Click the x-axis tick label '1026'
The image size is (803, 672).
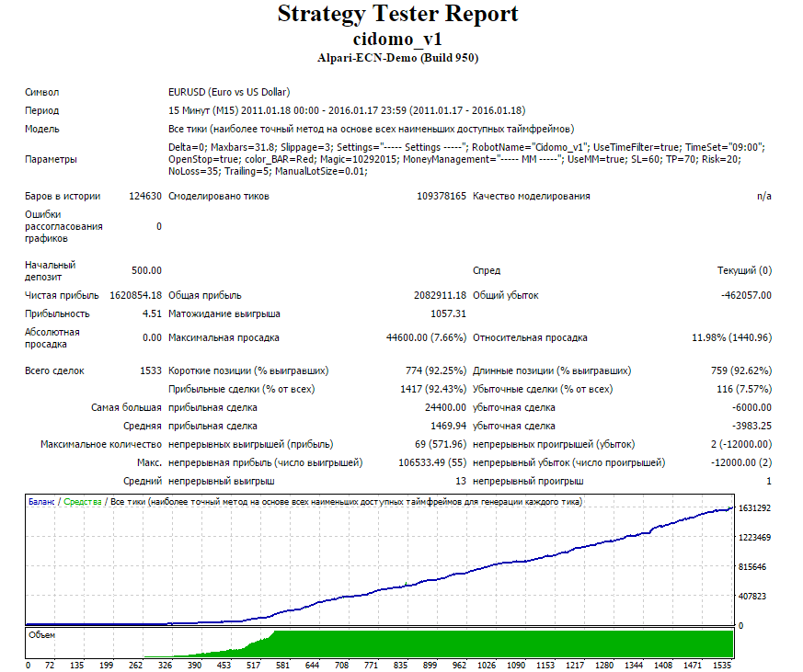point(487,666)
